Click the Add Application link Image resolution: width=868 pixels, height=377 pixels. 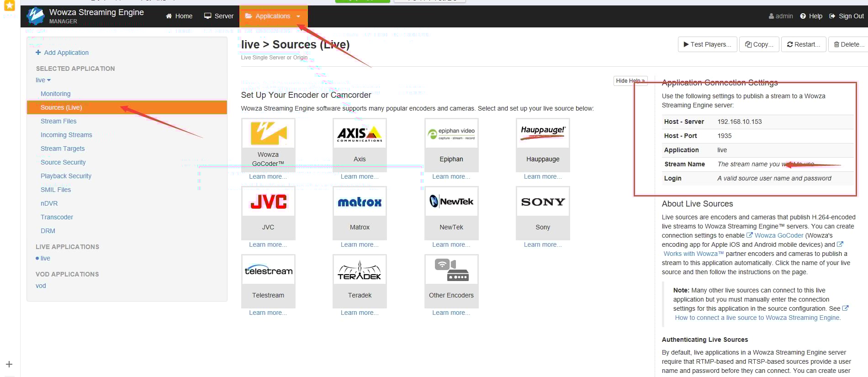pyautogui.click(x=66, y=53)
